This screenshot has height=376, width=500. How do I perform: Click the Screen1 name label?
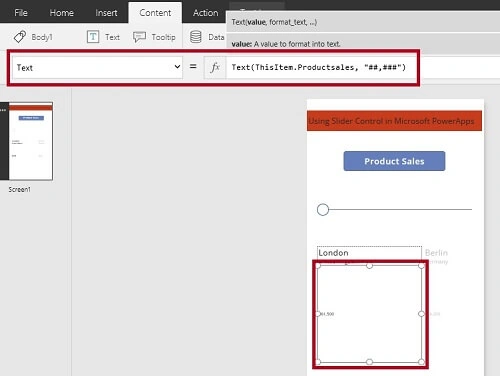pos(19,189)
